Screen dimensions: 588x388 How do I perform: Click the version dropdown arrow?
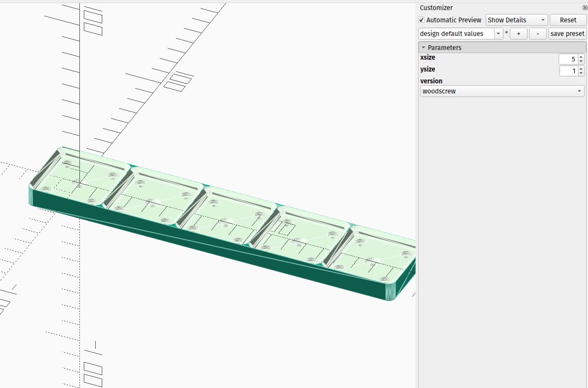coord(579,91)
